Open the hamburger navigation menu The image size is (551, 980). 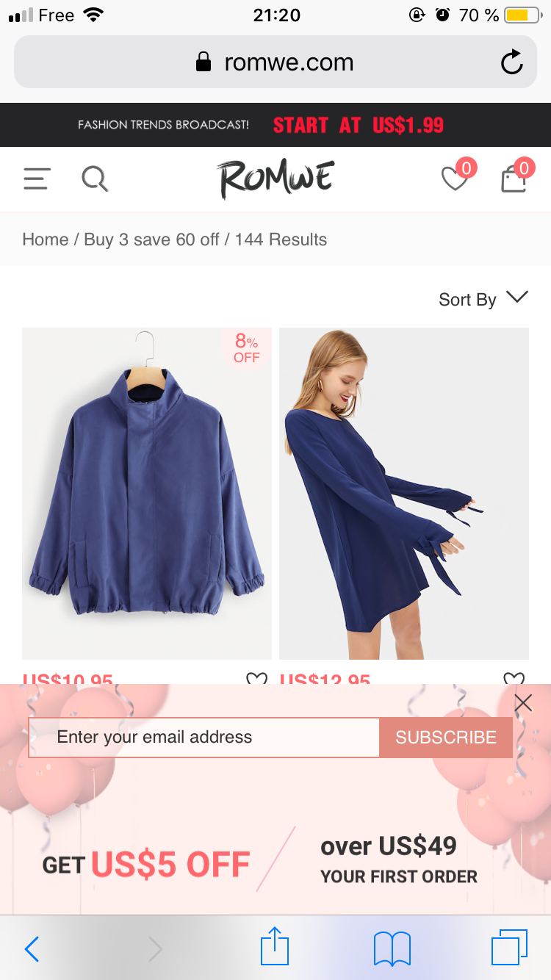point(37,179)
